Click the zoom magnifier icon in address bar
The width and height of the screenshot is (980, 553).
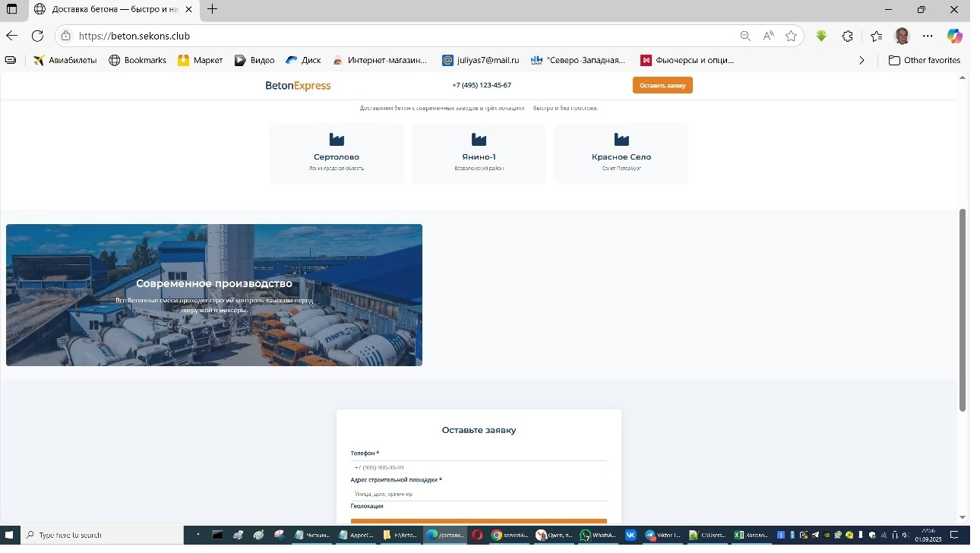[x=745, y=36]
